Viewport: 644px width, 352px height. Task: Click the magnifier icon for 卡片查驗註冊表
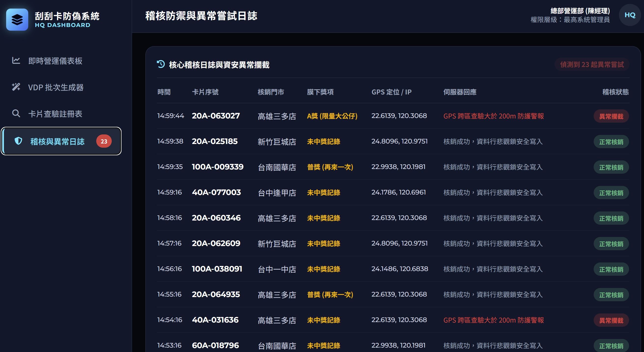tap(16, 113)
